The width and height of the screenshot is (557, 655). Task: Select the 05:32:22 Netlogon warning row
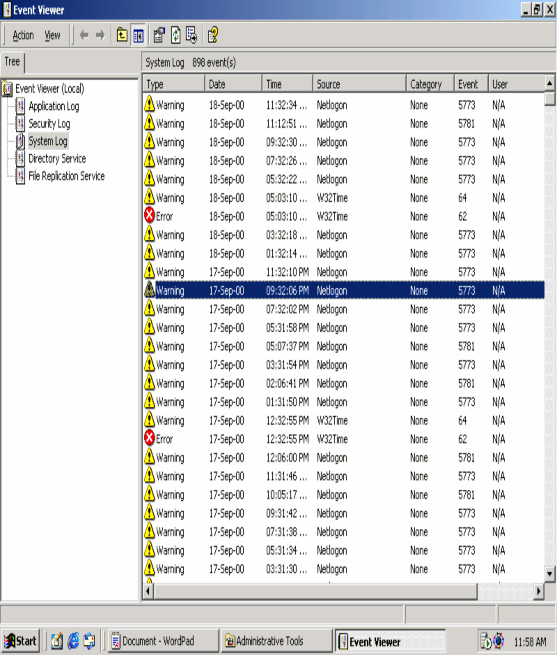point(343,179)
